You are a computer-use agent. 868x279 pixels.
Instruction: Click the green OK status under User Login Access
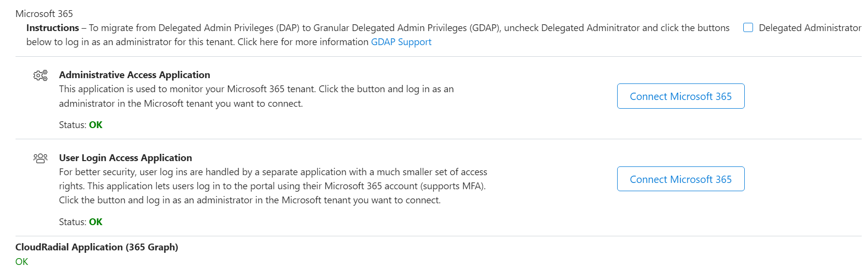[x=96, y=222]
